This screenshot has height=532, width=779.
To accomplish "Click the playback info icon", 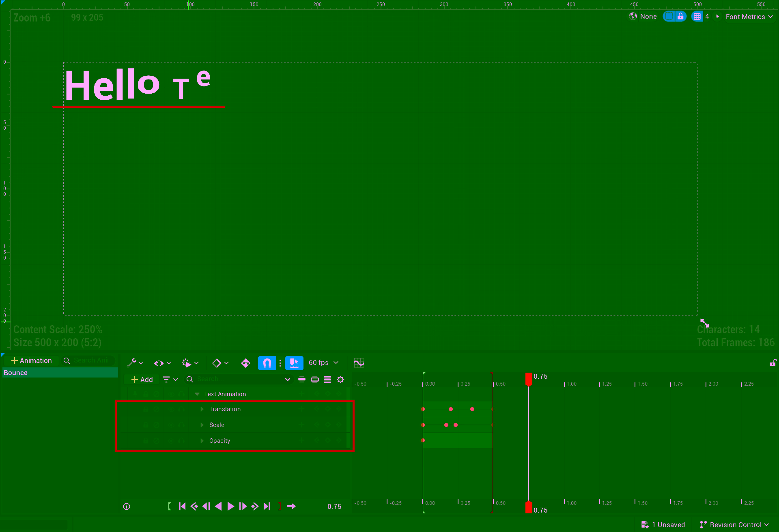I will (x=127, y=506).
